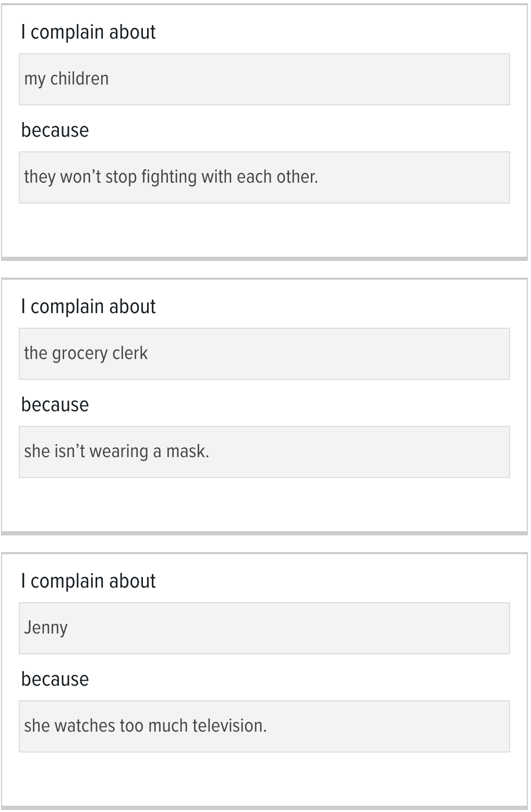
Task: Focus the "Jenny" input field
Action: pyautogui.click(x=264, y=628)
